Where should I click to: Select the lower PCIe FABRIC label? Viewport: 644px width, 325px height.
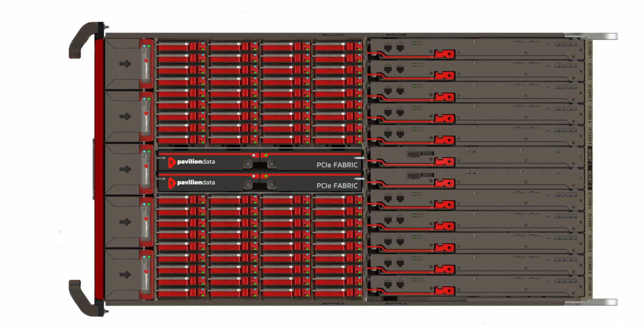pyautogui.click(x=337, y=186)
